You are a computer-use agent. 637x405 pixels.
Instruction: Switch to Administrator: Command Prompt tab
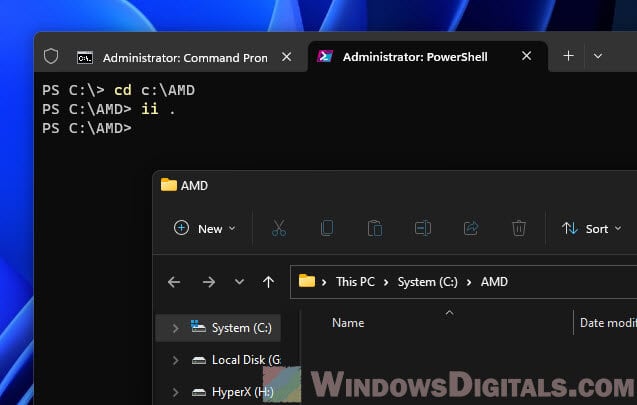pyautogui.click(x=173, y=57)
